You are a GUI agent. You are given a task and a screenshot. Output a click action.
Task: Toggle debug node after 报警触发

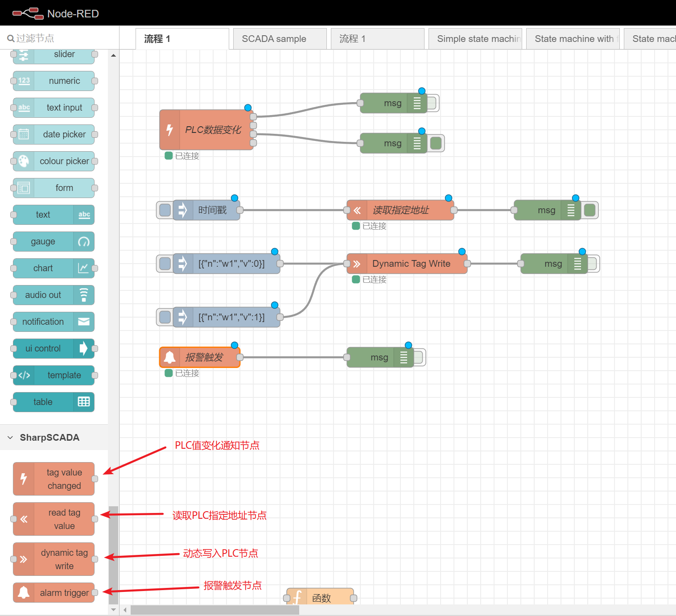420,357
